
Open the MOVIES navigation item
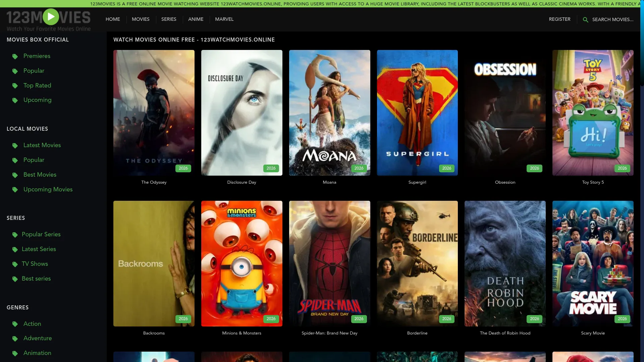[141, 19]
